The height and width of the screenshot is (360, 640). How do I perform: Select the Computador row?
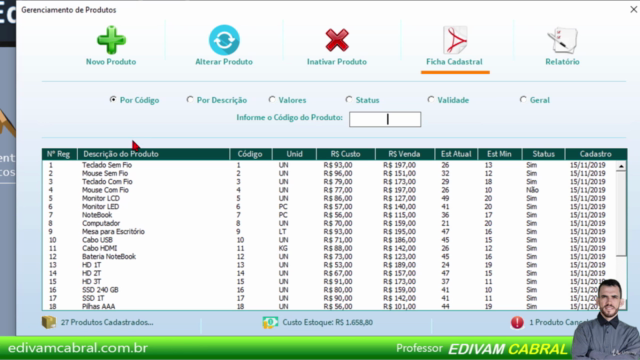click(x=329, y=223)
